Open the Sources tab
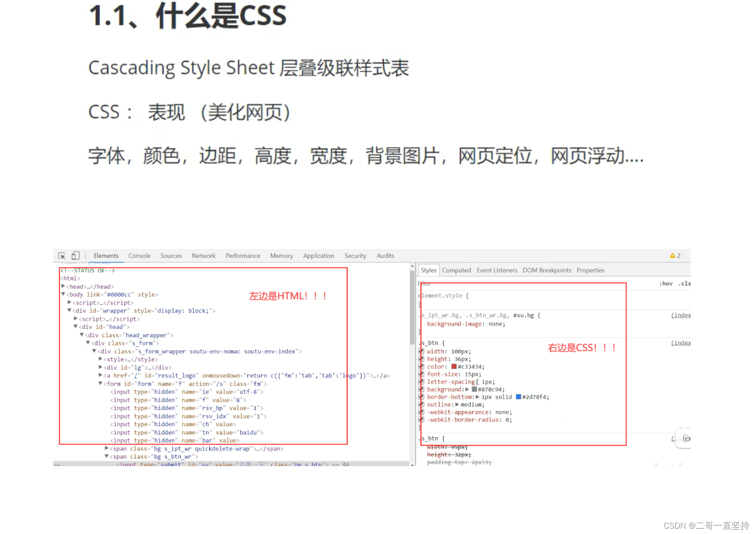This screenshot has height=534, width=756. coord(171,256)
